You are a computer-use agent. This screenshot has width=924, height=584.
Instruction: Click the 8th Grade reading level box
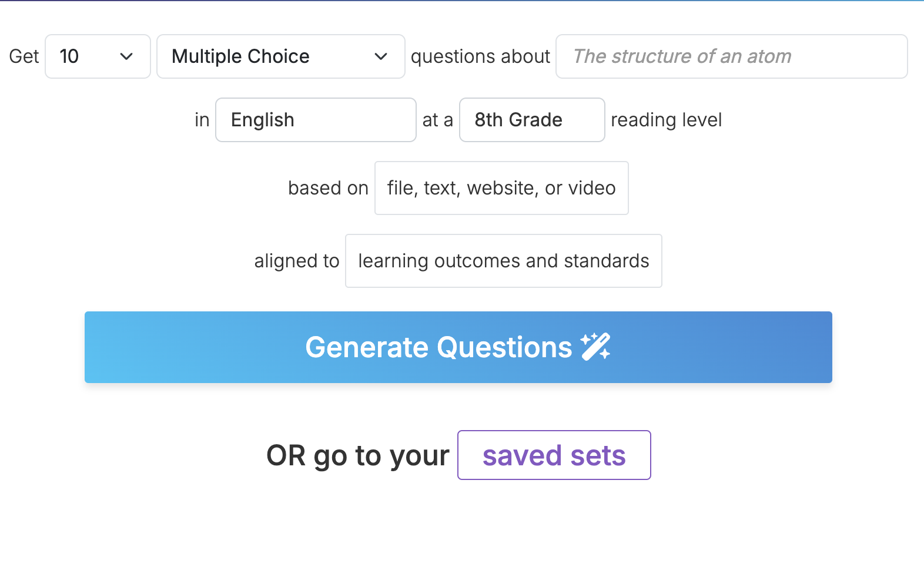(531, 120)
